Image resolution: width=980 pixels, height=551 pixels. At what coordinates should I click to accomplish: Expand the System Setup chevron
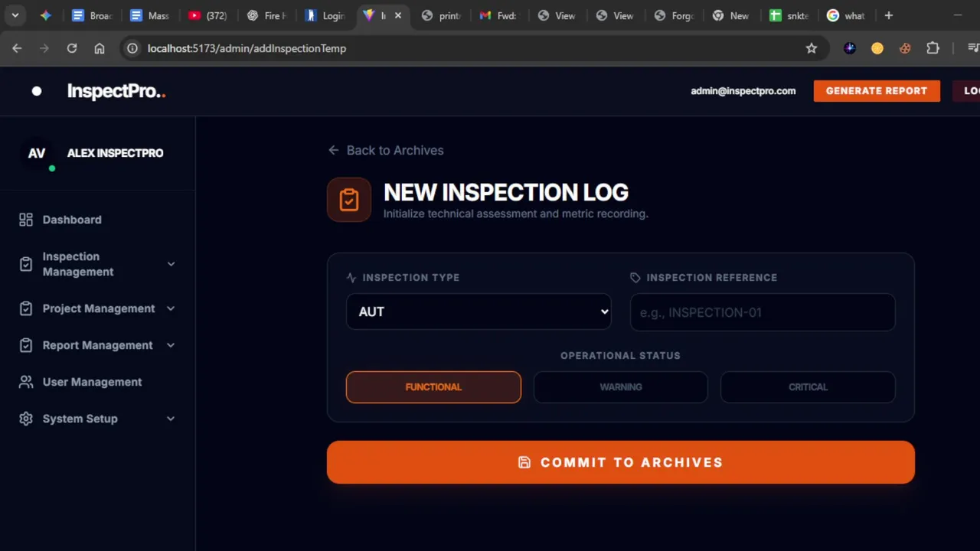[x=171, y=419]
